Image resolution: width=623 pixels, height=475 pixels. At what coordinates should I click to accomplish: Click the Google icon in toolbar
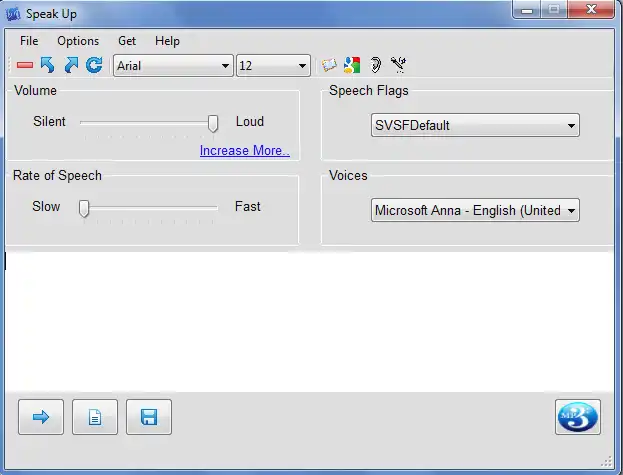[x=352, y=65]
